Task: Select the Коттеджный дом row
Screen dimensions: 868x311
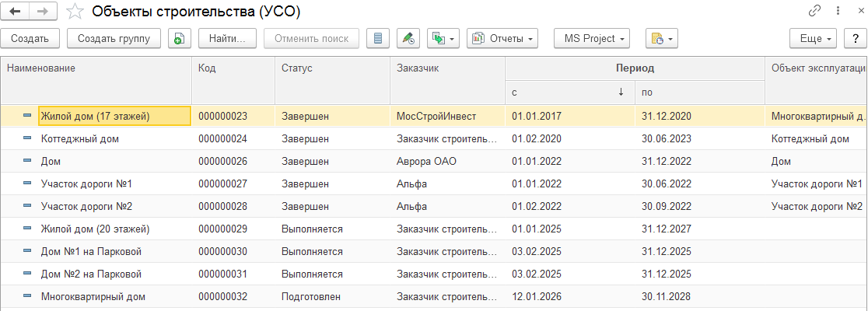Action: tap(80, 139)
